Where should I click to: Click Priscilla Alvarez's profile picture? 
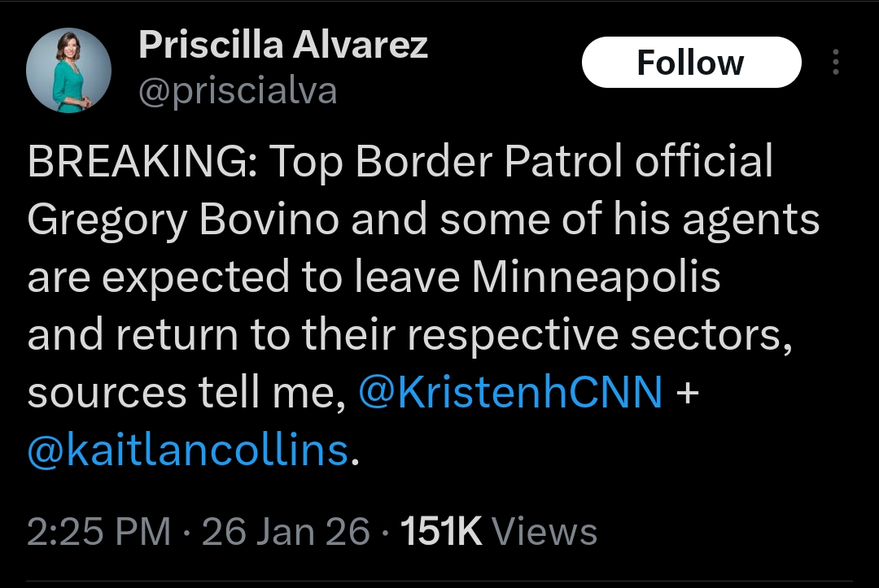[68, 70]
